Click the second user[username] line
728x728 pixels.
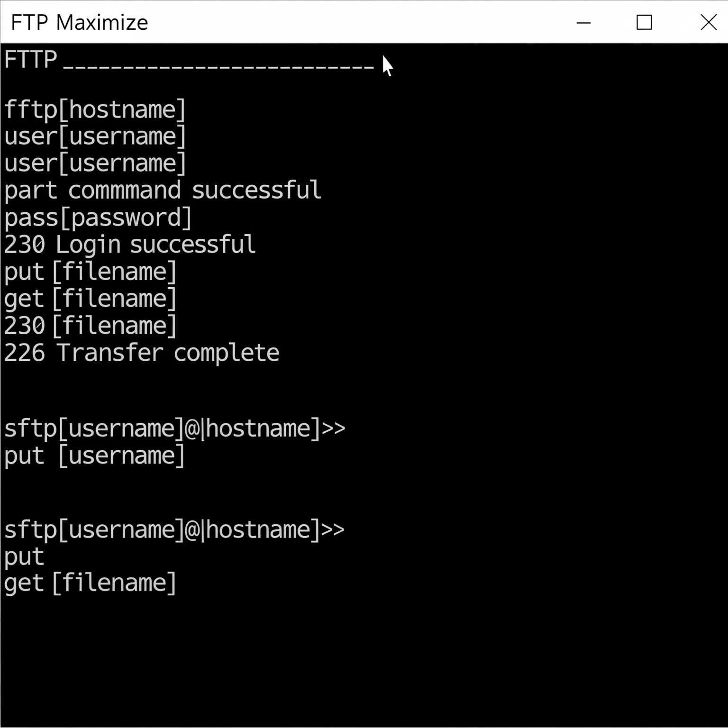click(95, 164)
